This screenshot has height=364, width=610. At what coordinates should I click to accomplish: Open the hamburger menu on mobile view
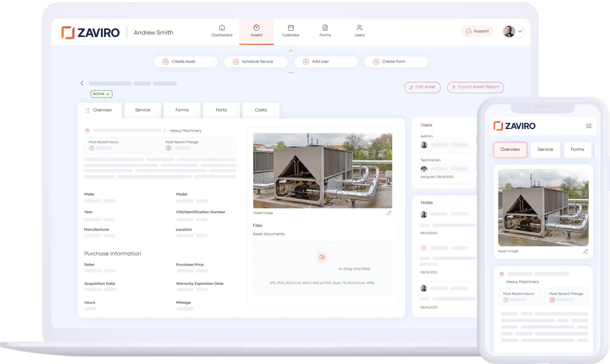click(x=588, y=126)
